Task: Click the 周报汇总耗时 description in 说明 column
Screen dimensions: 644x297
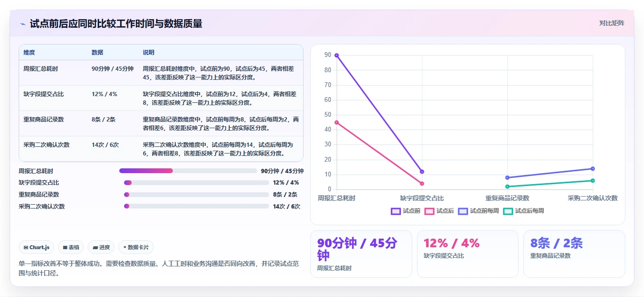Action: (220, 73)
